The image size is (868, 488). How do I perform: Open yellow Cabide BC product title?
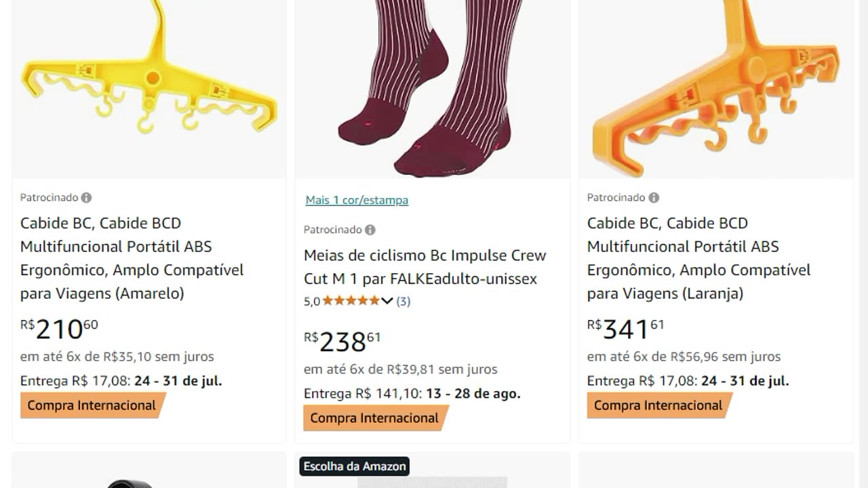132,258
